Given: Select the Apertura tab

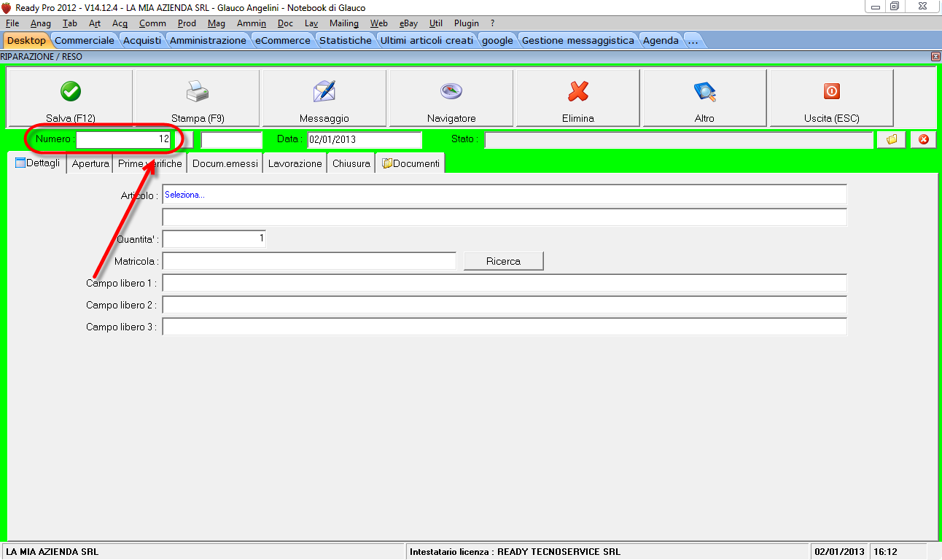Looking at the screenshot, I should tap(90, 163).
